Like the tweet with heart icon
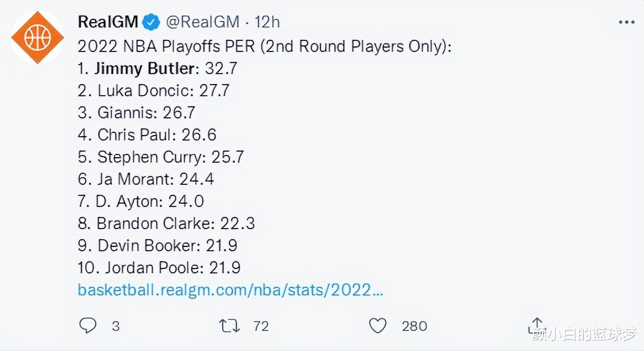 click(377, 326)
